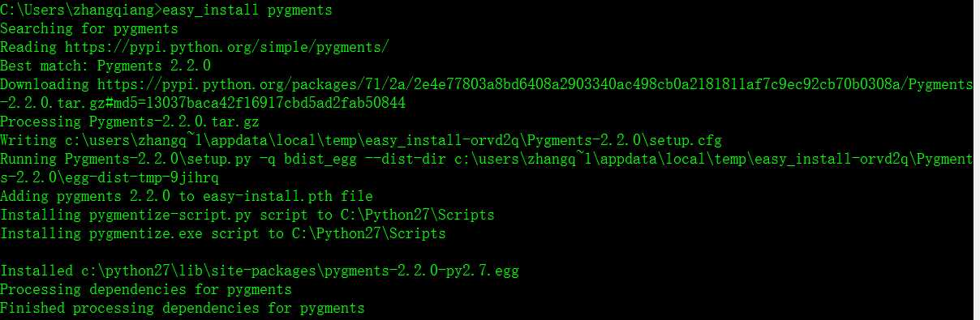Image resolution: width=980 pixels, height=320 pixels.
Task: Click the md5 hash text line
Action: [203, 103]
